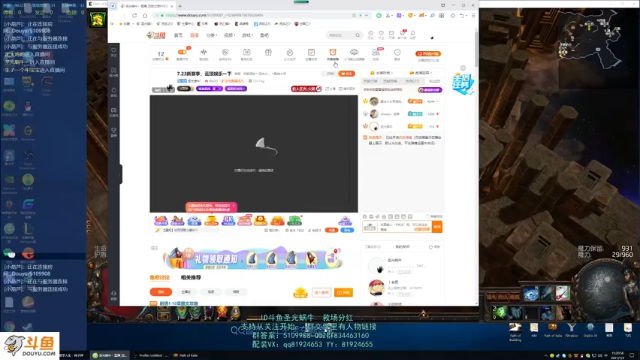This screenshot has width=640, height=360.
Task: Click the gift notification banner
Action: tap(253, 258)
